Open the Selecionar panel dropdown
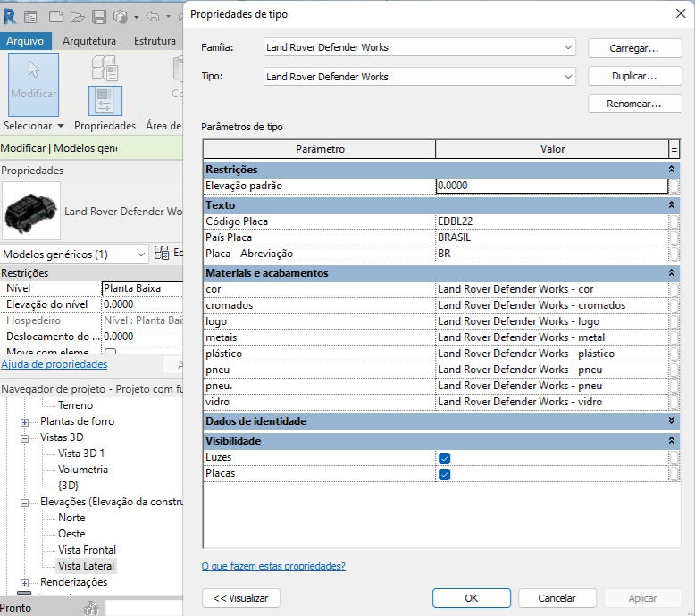 tap(61, 126)
